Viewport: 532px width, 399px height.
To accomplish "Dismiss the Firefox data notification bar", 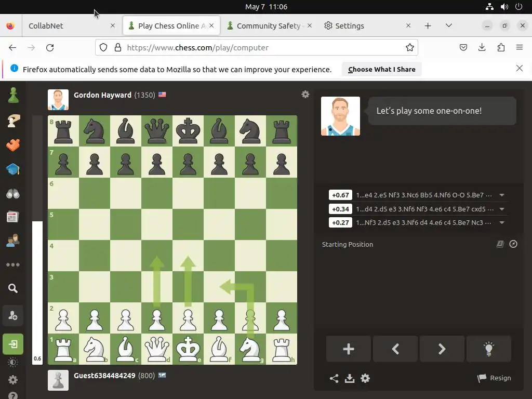I will (x=520, y=68).
